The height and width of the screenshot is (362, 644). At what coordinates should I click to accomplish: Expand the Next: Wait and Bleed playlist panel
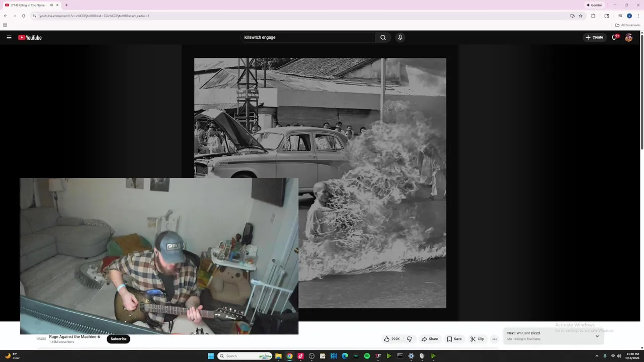[597, 336]
